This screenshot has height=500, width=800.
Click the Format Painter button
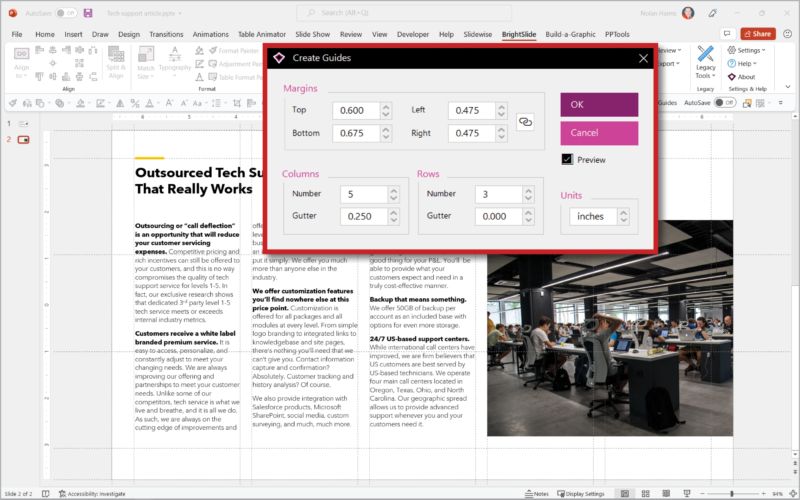[233, 50]
